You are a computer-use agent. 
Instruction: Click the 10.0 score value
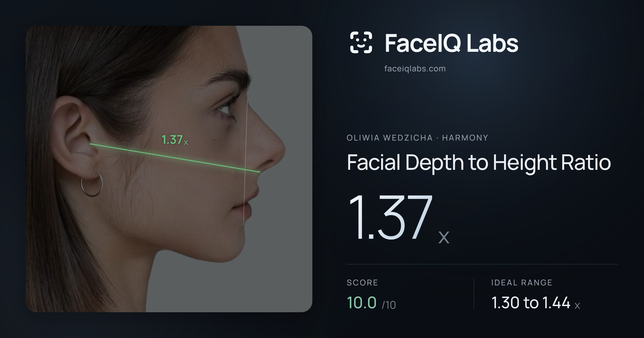361,303
